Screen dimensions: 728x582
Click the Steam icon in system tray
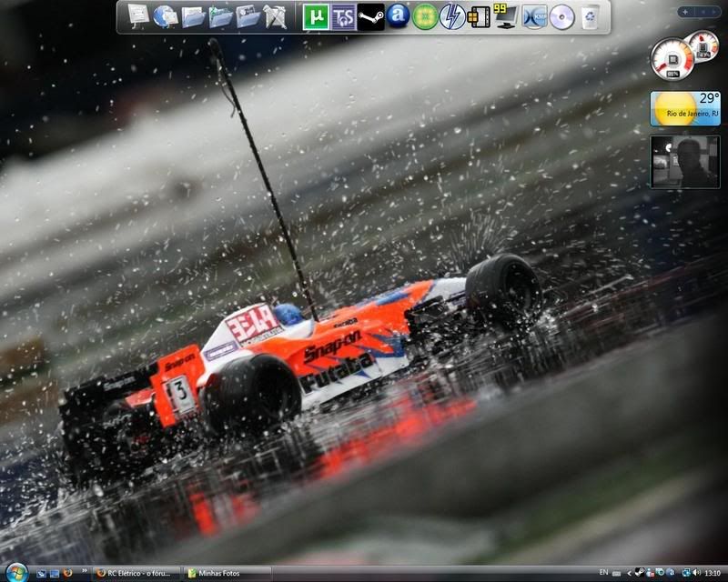639,572
